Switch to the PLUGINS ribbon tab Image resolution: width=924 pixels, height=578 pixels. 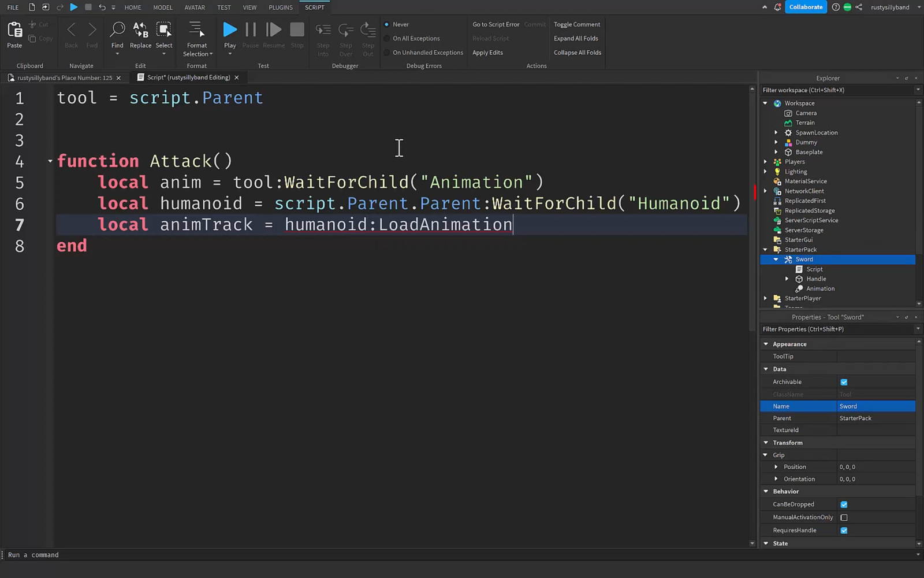(x=280, y=8)
